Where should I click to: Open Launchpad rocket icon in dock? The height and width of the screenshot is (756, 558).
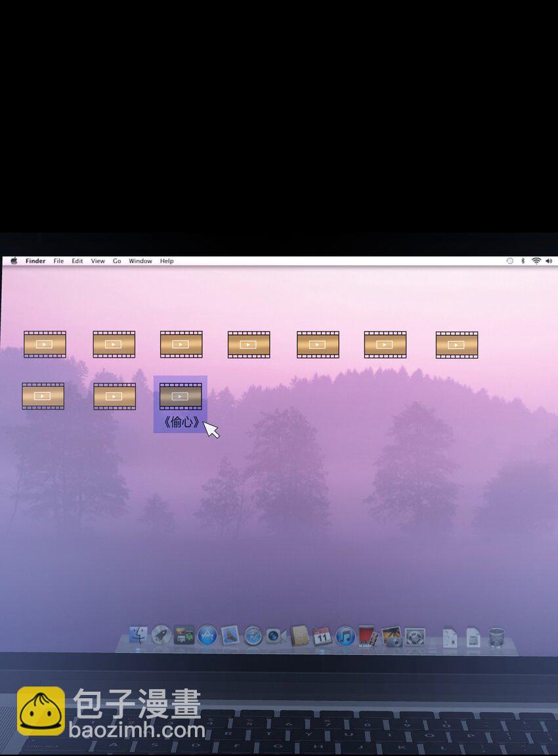click(x=161, y=635)
